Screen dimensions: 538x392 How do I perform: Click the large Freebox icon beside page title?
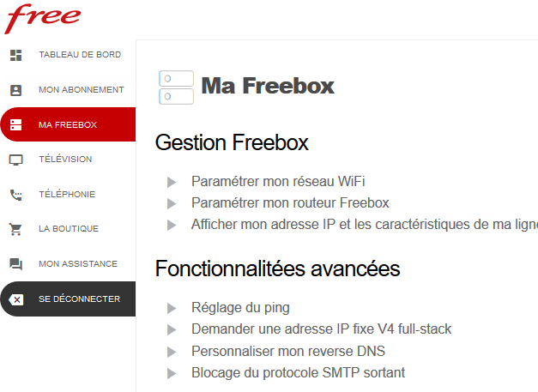point(176,87)
